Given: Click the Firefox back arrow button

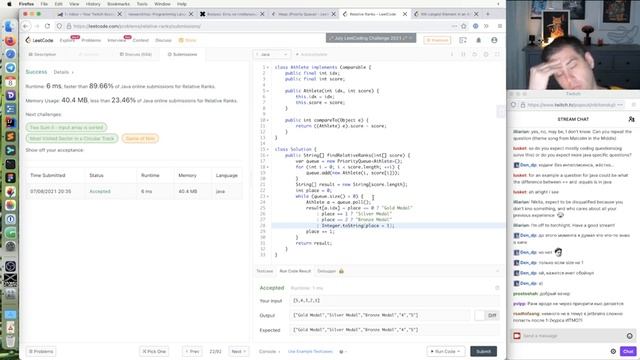Looking at the screenshot, I should tap(26, 26).
